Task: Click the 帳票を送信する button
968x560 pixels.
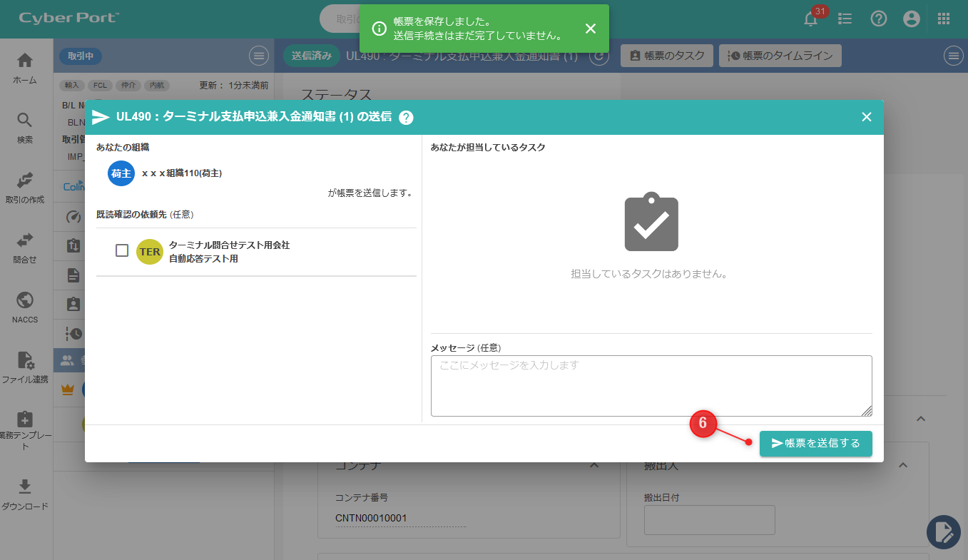Action: point(815,443)
